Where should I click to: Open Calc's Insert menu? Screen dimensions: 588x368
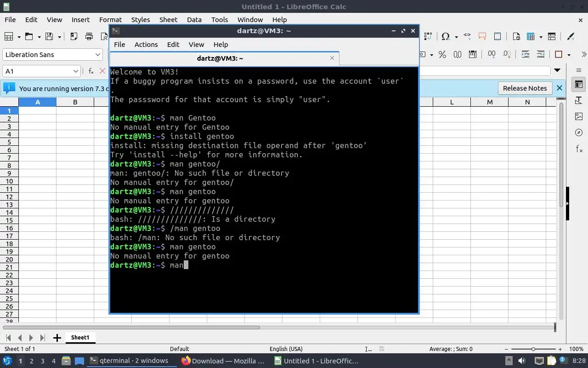(x=80, y=19)
